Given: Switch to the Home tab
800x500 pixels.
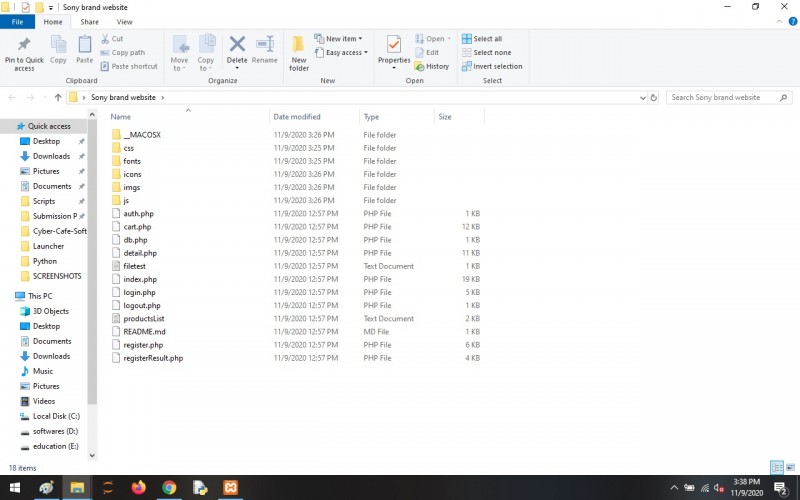Looking at the screenshot, I should 53,22.
